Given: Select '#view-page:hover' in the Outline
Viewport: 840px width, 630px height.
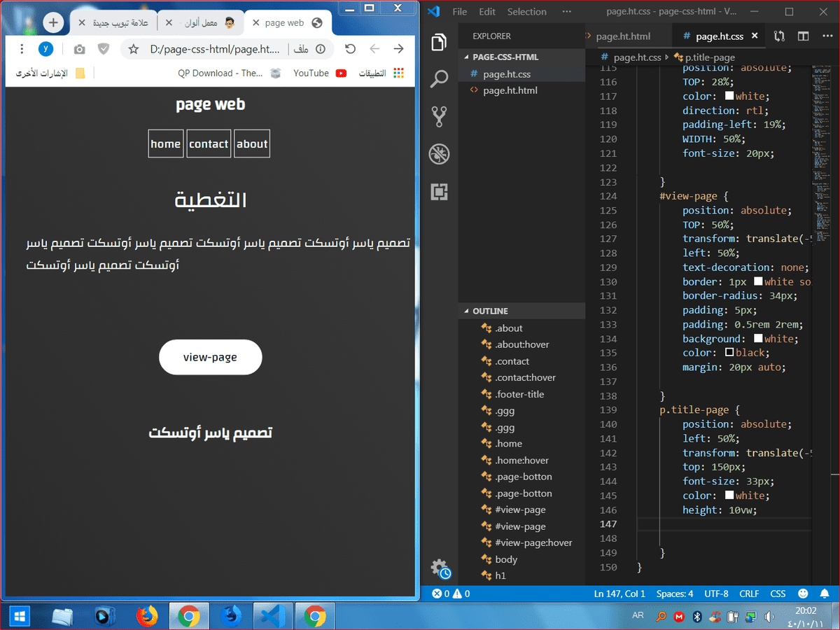Looking at the screenshot, I should pos(521,542).
